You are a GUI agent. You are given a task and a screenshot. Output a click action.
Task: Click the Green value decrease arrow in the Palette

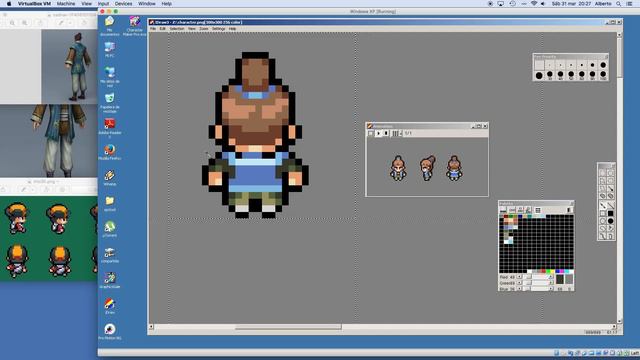(x=520, y=283)
